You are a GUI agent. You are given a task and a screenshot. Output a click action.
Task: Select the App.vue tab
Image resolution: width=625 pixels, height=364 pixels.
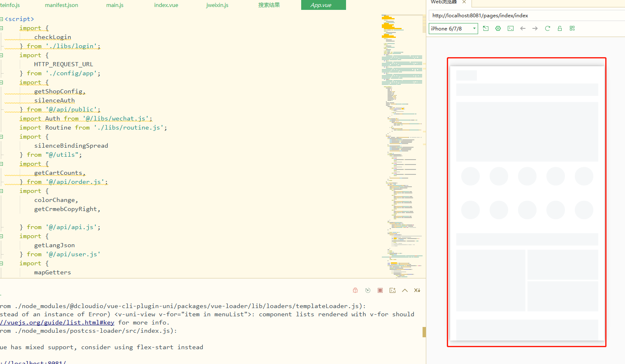[x=323, y=5]
